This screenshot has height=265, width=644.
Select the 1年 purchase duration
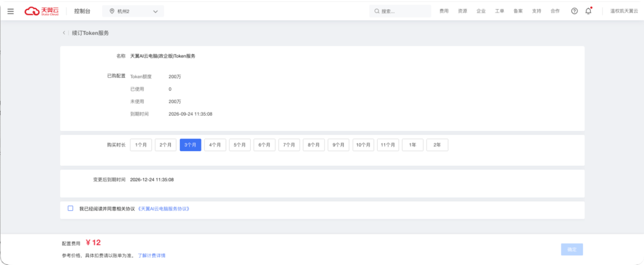(x=413, y=145)
